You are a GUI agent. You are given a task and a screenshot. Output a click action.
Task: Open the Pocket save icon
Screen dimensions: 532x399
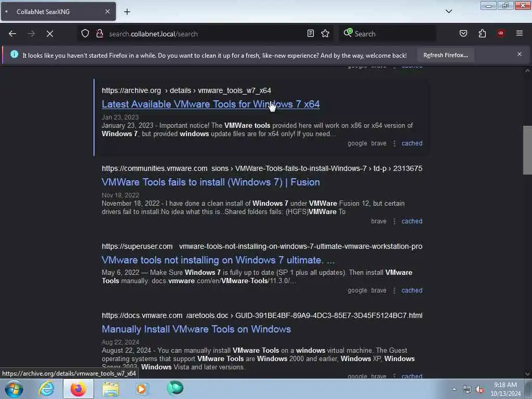pyautogui.click(x=463, y=33)
